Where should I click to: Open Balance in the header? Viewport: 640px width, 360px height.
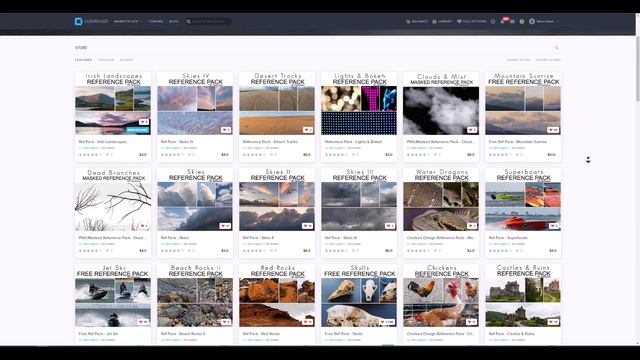click(417, 22)
